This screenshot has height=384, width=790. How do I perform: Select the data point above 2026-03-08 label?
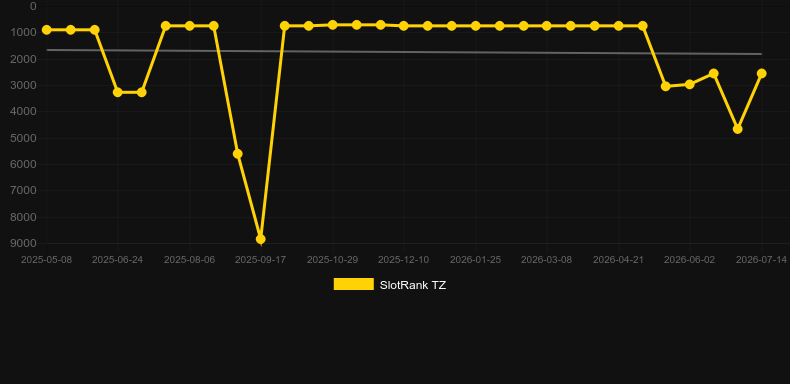(547, 26)
